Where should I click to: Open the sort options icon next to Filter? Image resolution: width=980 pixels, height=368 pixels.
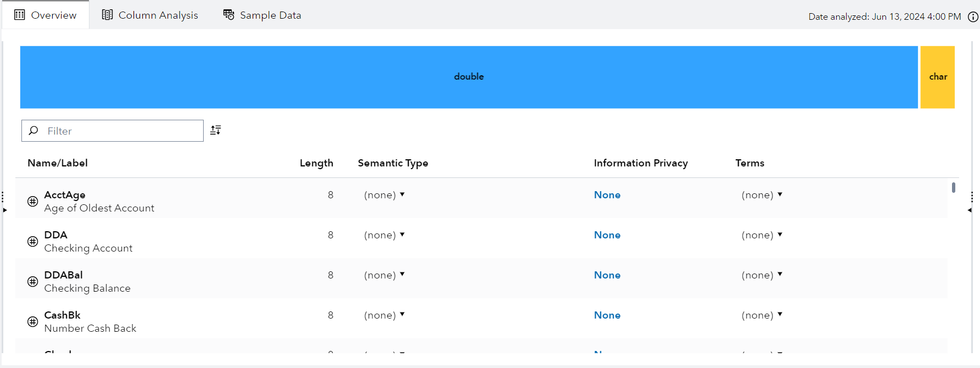(216, 130)
